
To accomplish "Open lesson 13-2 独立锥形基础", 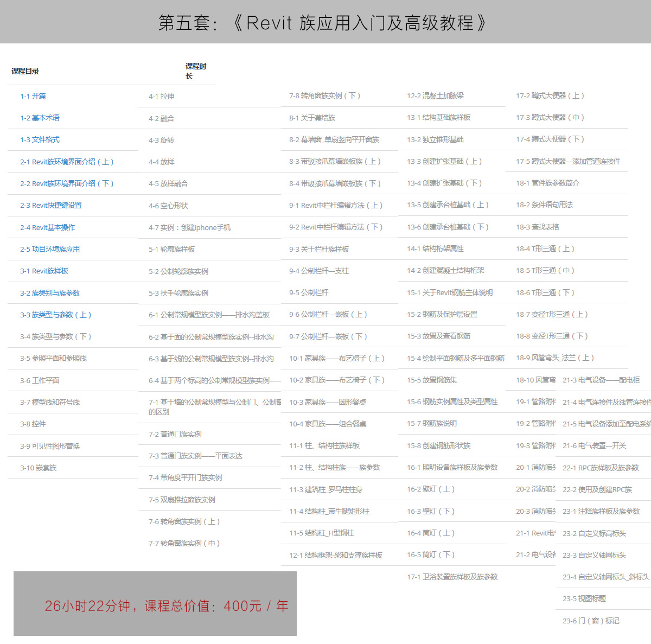I will (x=435, y=139).
